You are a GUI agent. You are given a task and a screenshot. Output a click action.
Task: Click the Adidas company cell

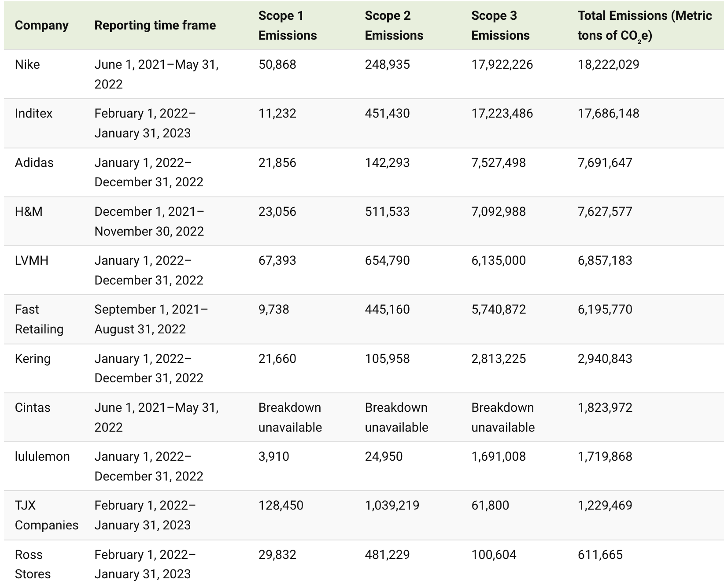point(34,163)
